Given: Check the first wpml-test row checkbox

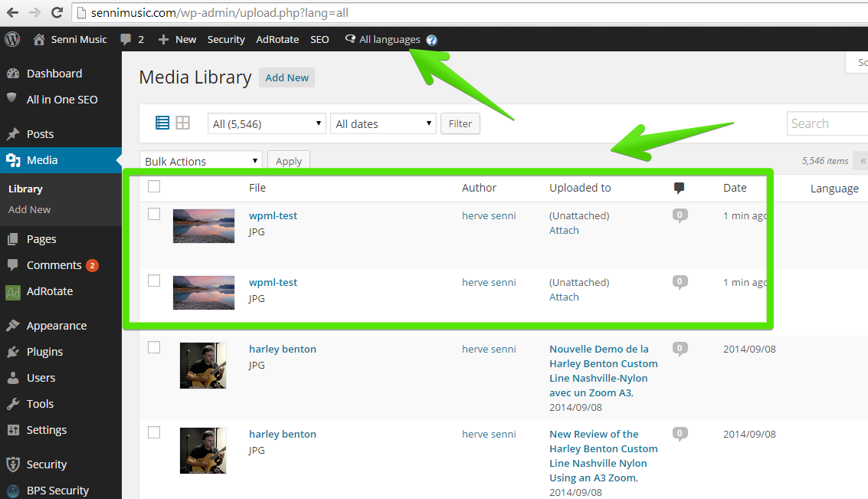Looking at the screenshot, I should tap(154, 214).
